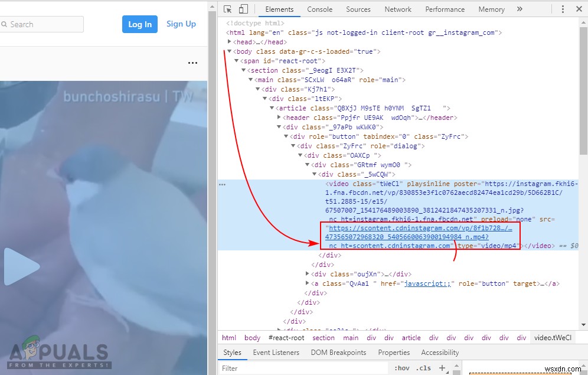The width and height of the screenshot is (588, 375).
Task: Collapse the span react-root node
Action: (236, 60)
